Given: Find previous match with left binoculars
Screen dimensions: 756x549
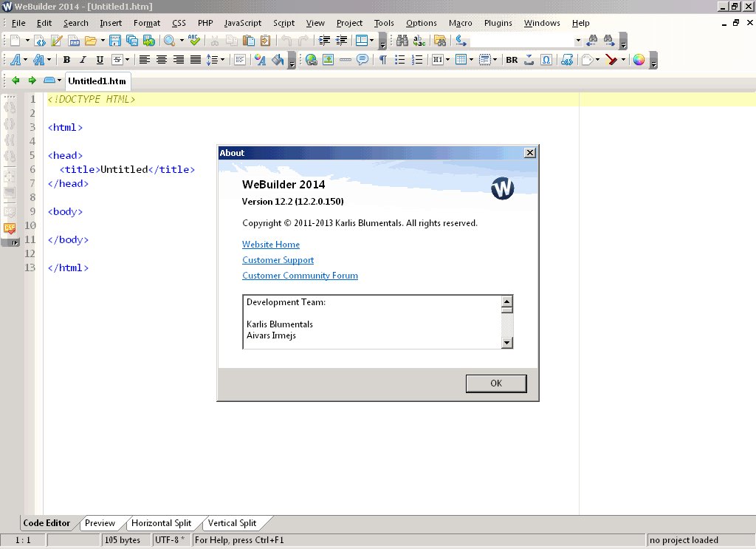Looking at the screenshot, I should pos(592,41).
